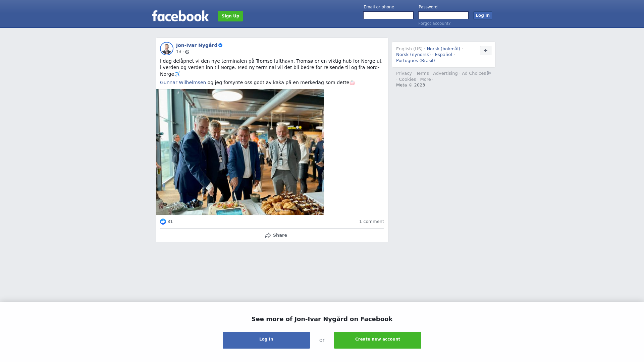Image resolution: width=644 pixels, height=362 pixels.
Task: Click the Log In button in header
Action: click(483, 15)
